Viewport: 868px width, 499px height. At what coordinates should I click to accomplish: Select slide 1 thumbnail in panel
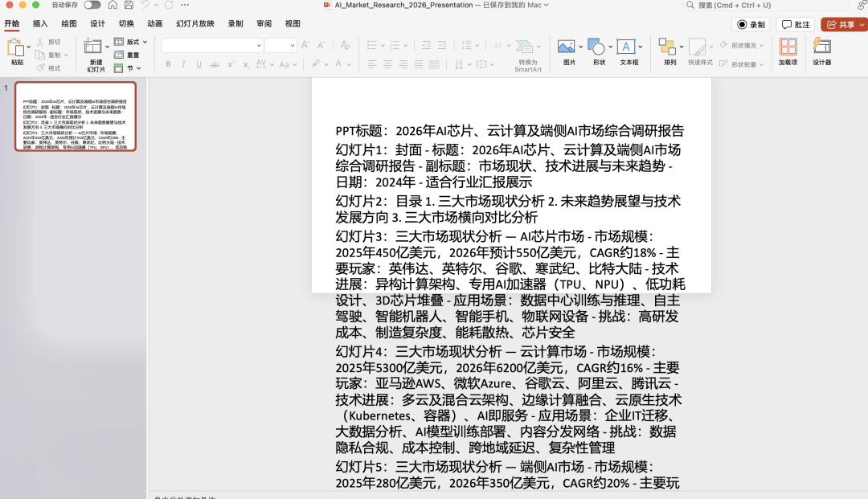tap(75, 117)
